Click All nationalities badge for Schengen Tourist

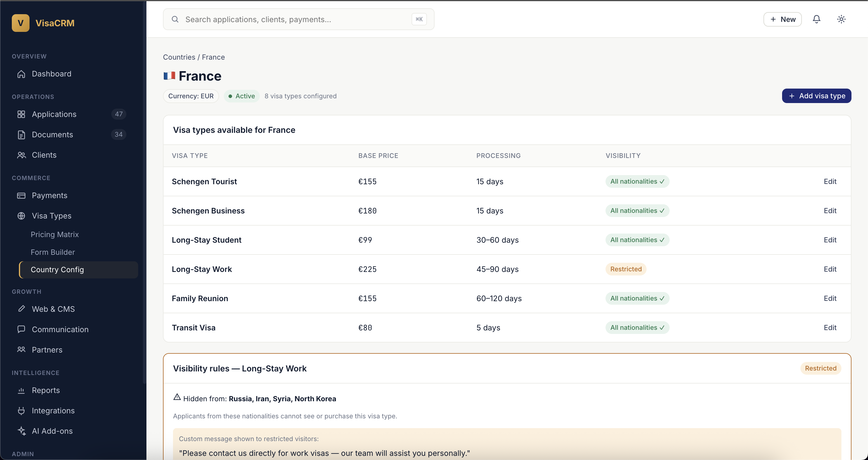click(637, 181)
